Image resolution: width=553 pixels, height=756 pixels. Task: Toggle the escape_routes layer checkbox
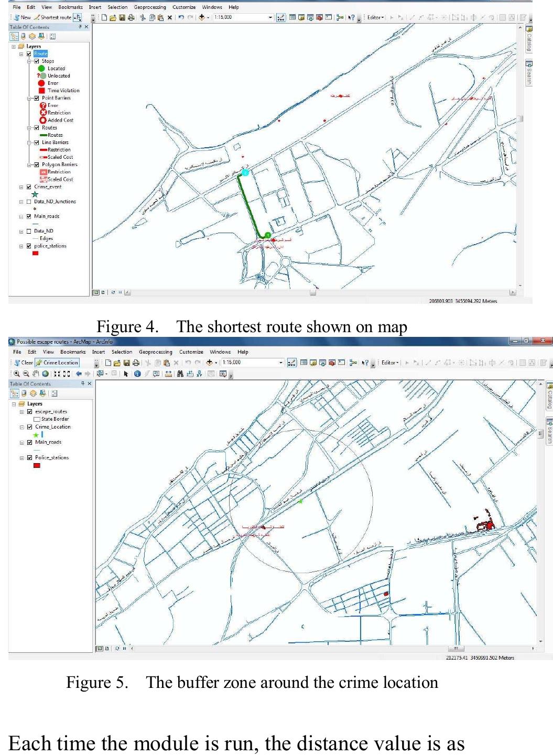[x=29, y=412]
